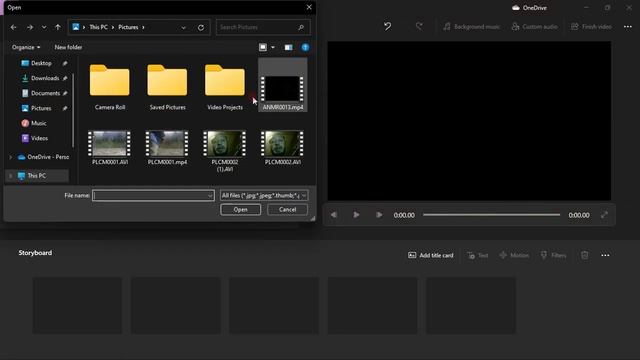Go back in the Open dialog
Viewport: 640px width, 360px height.
13,27
